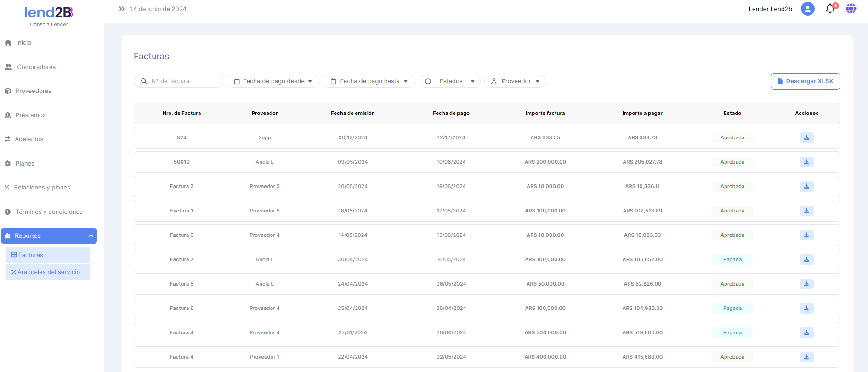The image size is (868, 372).
Task: Click the sidebar collapse double-chevron icon
Action: click(x=121, y=9)
